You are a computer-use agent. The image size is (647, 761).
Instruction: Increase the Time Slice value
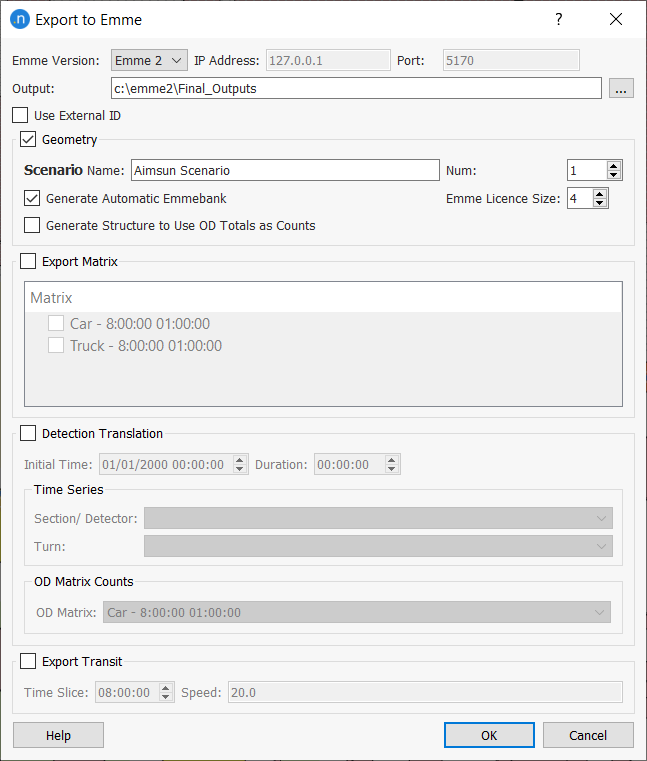166,688
